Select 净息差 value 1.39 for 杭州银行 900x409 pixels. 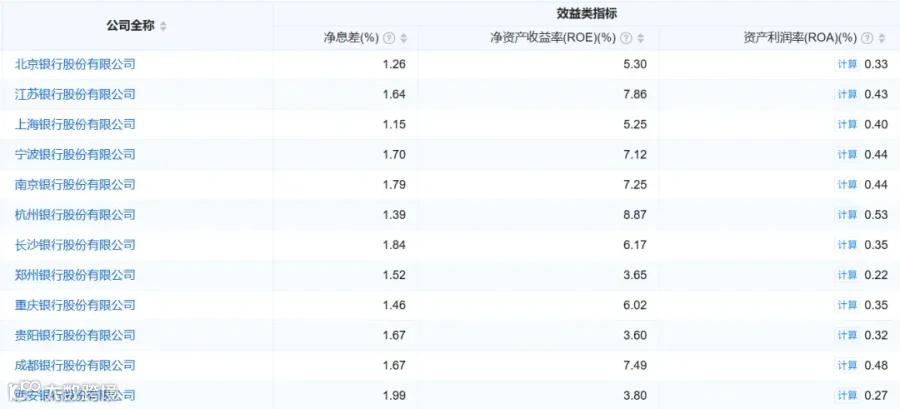pos(394,215)
